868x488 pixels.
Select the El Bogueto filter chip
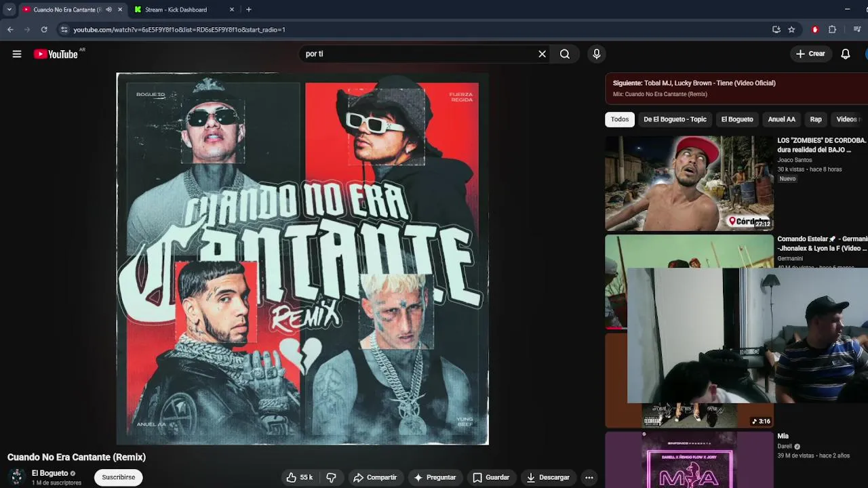737,119
